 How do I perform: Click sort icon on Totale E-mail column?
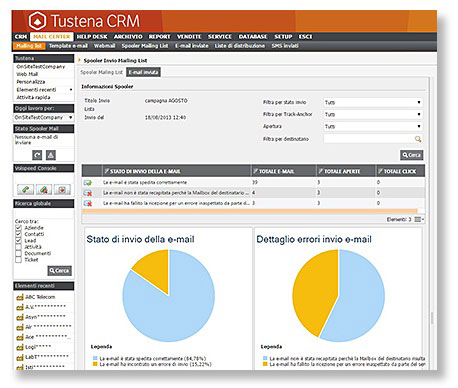pyautogui.click(x=255, y=171)
